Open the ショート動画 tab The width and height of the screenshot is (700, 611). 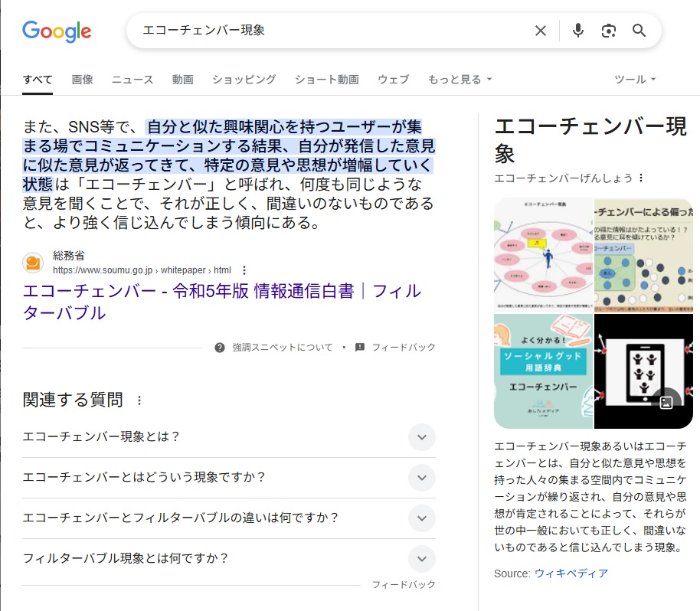click(327, 80)
